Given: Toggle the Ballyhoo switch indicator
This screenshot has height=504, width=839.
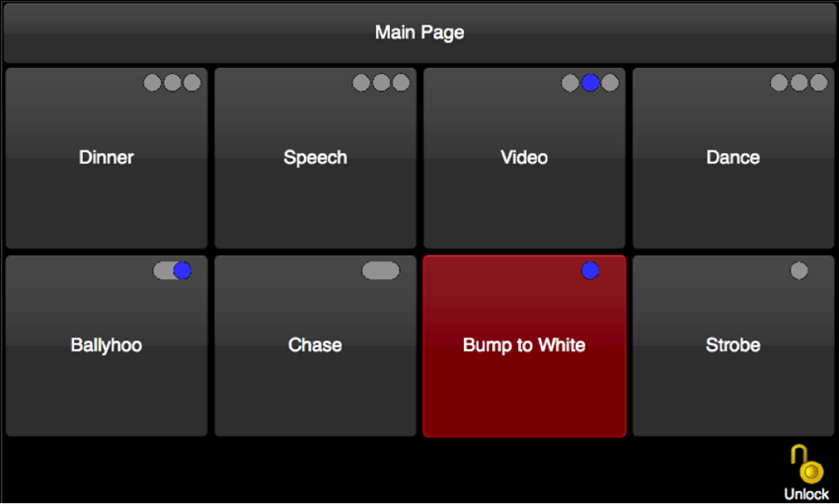Looking at the screenshot, I should point(173,270).
